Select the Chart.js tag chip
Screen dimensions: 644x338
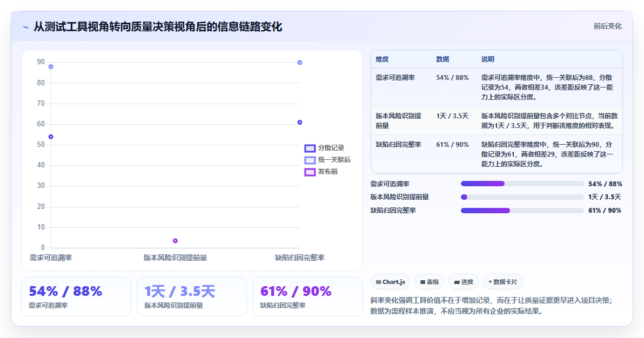pos(390,282)
